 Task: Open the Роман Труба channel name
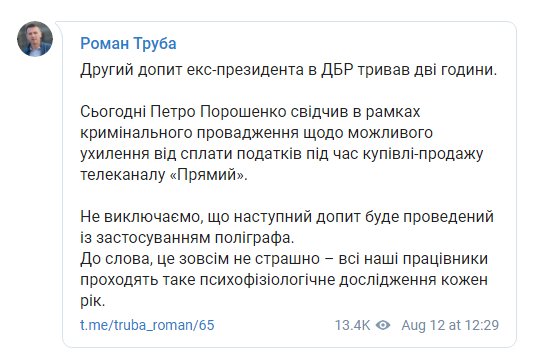coord(128,44)
